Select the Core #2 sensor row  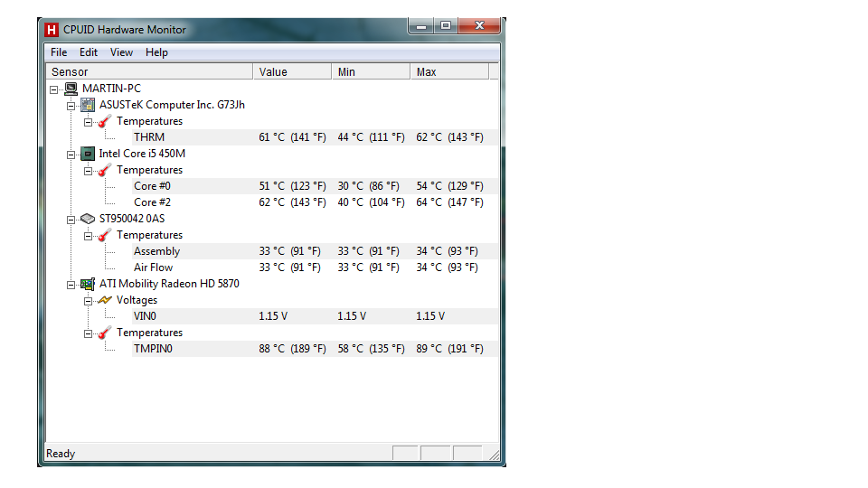pos(315,202)
